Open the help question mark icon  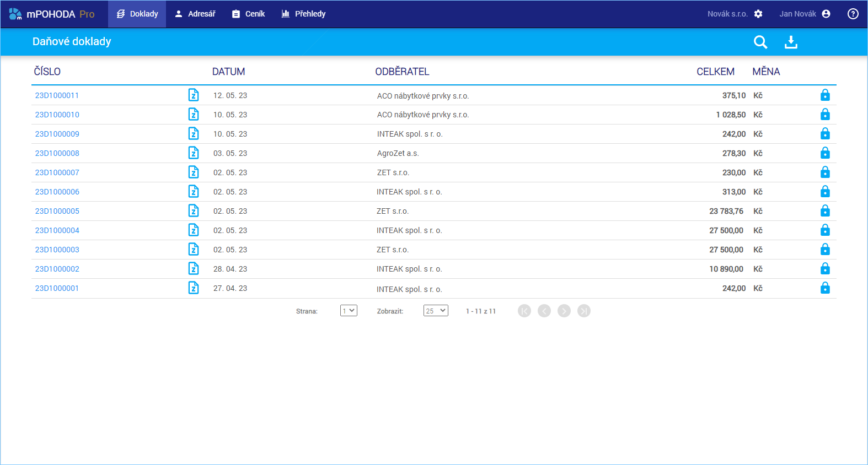click(853, 14)
